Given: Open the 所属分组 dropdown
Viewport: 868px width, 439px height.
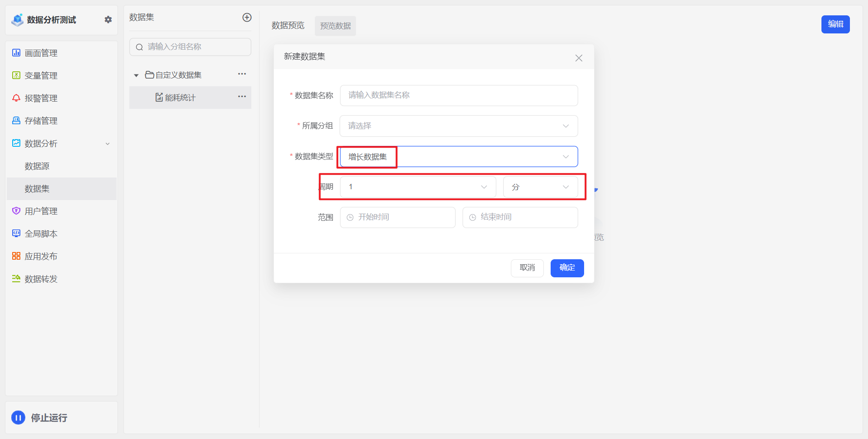Looking at the screenshot, I should (458, 126).
